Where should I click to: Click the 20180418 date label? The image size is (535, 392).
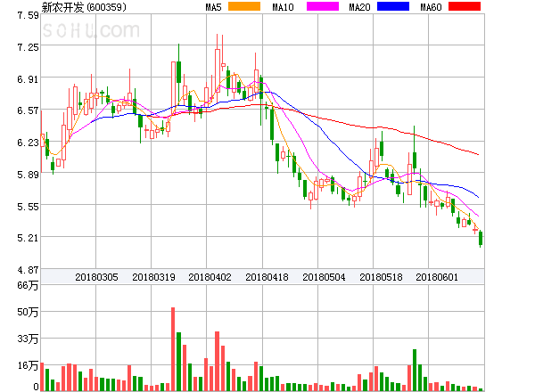[267, 277]
